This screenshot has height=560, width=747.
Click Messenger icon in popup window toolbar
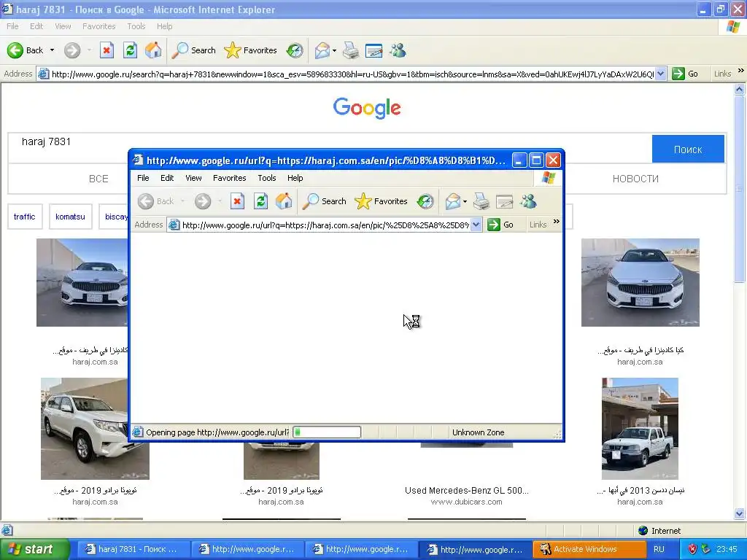coord(528,201)
